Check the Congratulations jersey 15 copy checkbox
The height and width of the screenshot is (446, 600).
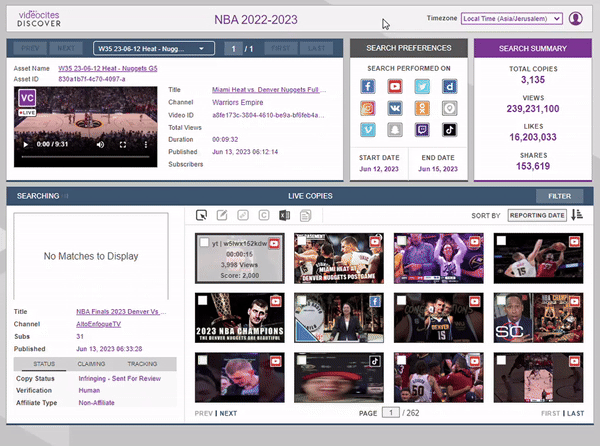(401, 300)
